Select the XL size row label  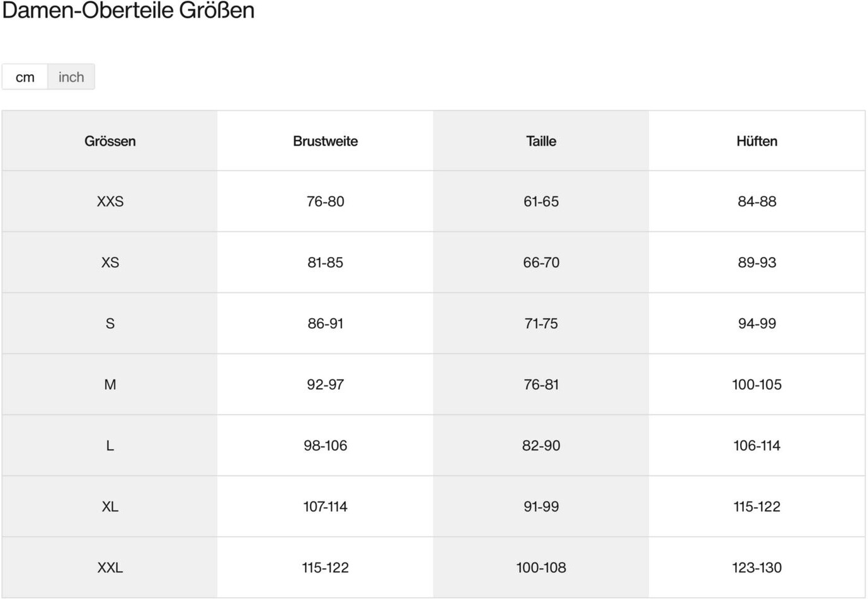click(110, 506)
